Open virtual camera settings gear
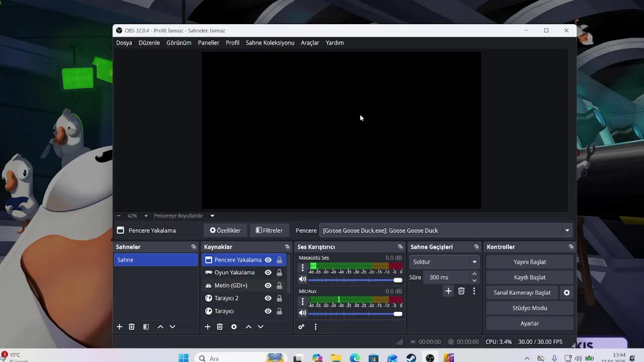 point(567,293)
